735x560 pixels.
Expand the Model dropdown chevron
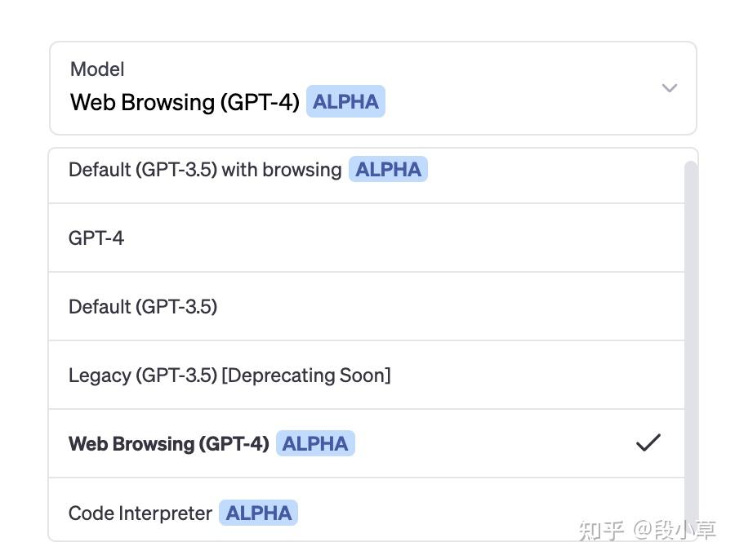[669, 88]
